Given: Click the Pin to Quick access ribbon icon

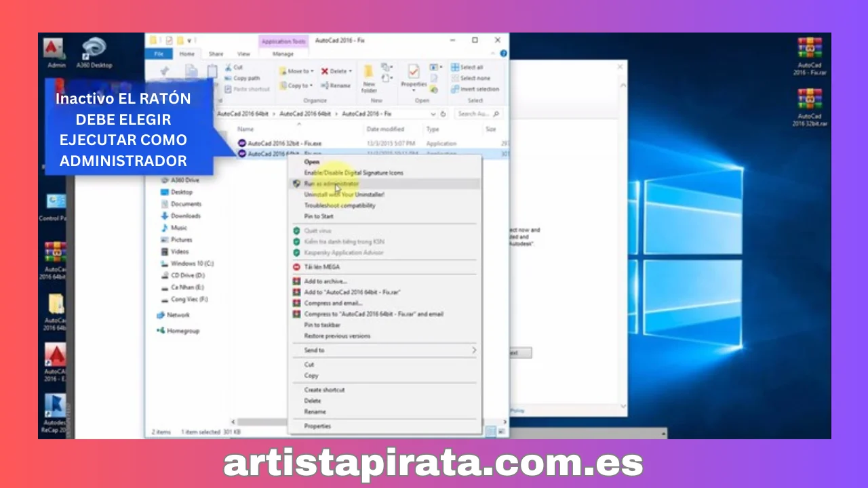Looking at the screenshot, I should pos(165,73).
